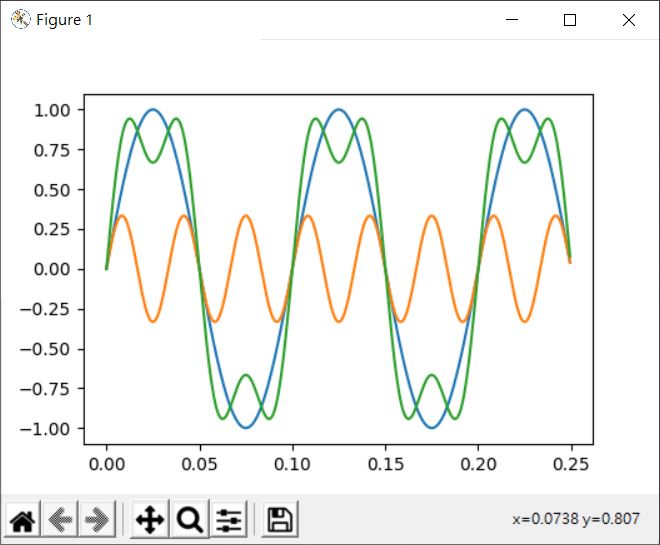Click the y-axis tick label −0.50
This screenshot has width=660, height=545.
click(45, 349)
